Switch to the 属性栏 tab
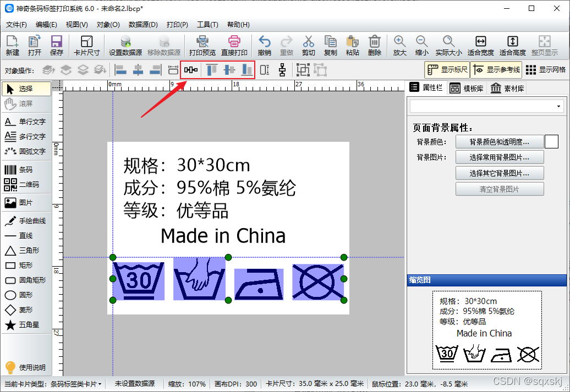Image resolution: width=570 pixels, height=392 pixels. (x=426, y=87)
